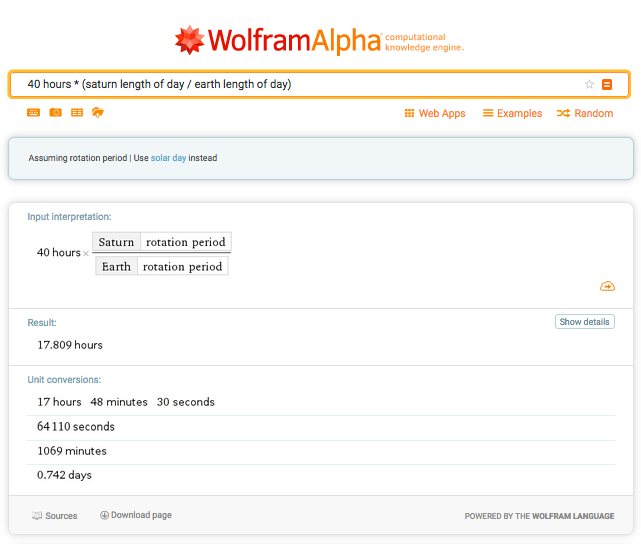Favorite this query with the star icon
Screen dimensions: 641x544
coord(589,84)
